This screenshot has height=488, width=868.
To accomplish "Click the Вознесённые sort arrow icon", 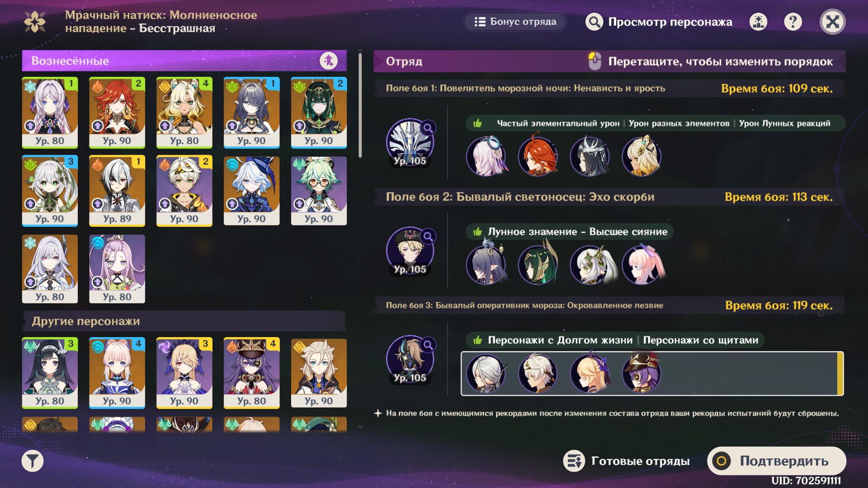I will tap(329, 61).
